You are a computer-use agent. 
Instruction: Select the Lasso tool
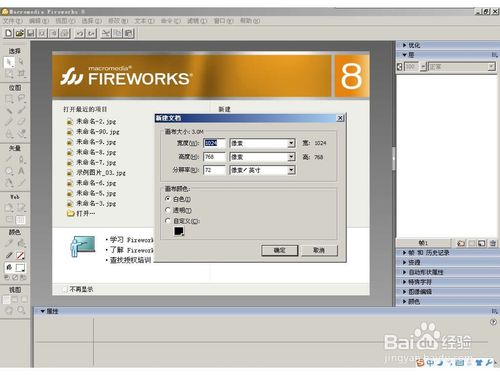[21, 99]
